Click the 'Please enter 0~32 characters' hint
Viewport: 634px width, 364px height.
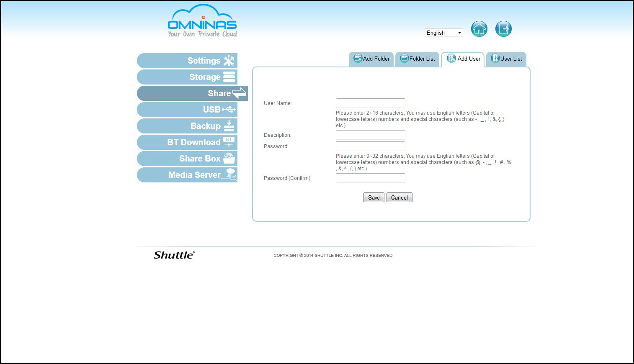point(423,162)
